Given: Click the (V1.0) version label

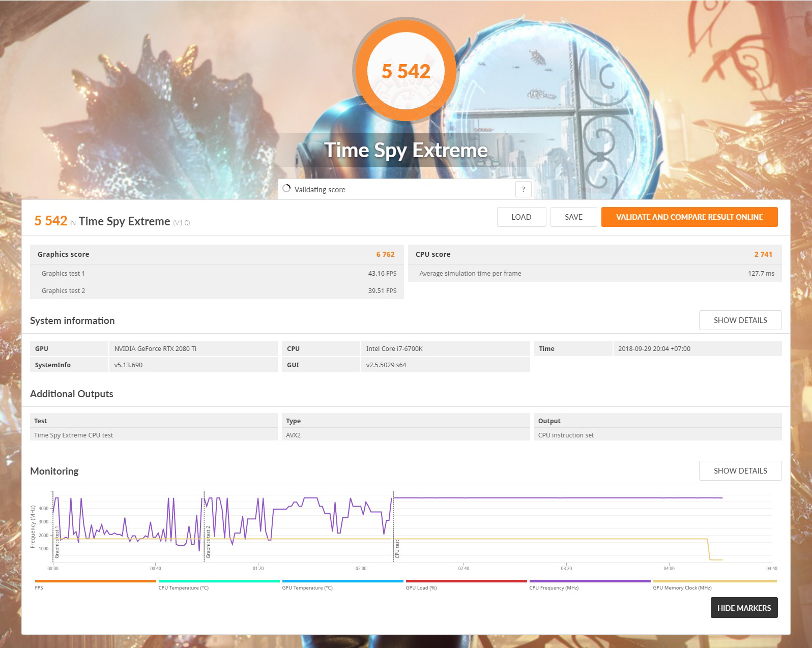Looking at the screenshot, I should [x=182, y=223].
